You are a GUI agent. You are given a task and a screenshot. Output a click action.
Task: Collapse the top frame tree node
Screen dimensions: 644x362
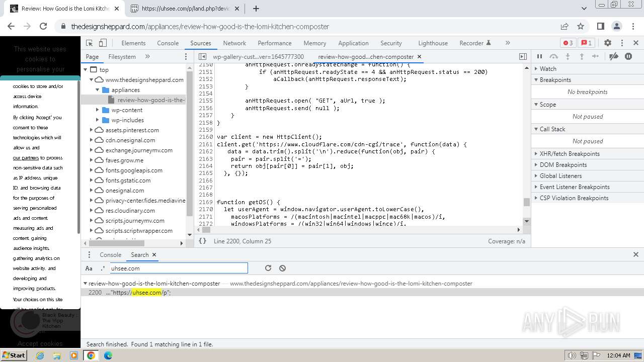[x=86, y=70]
